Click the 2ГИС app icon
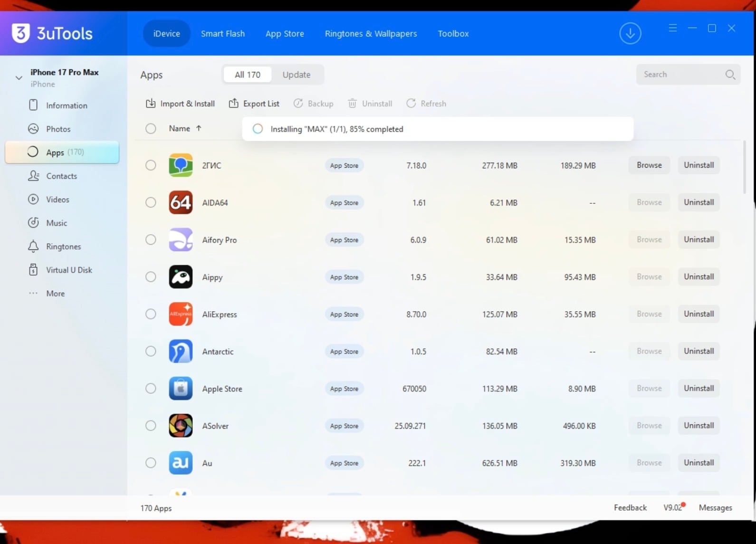756x544 pixels. (181, 165)
